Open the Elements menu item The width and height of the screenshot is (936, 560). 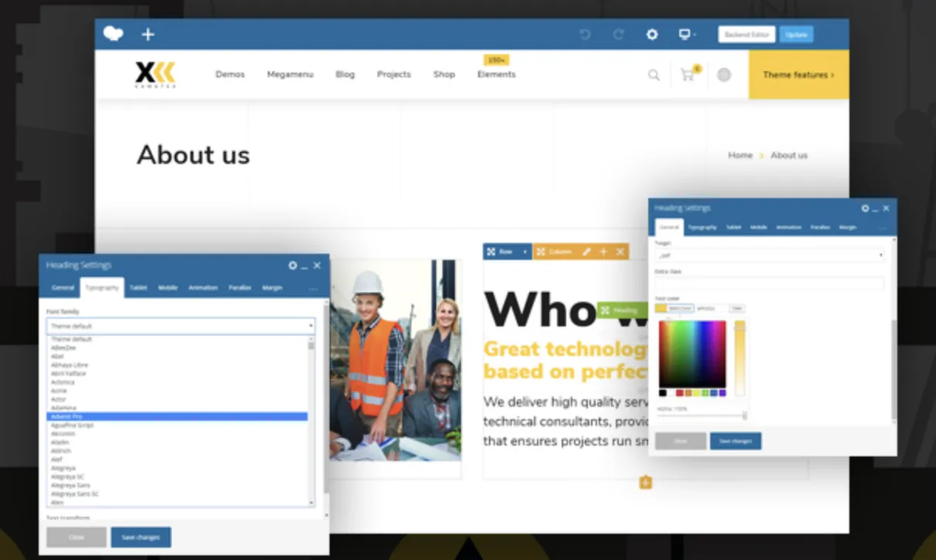[496, 74]
